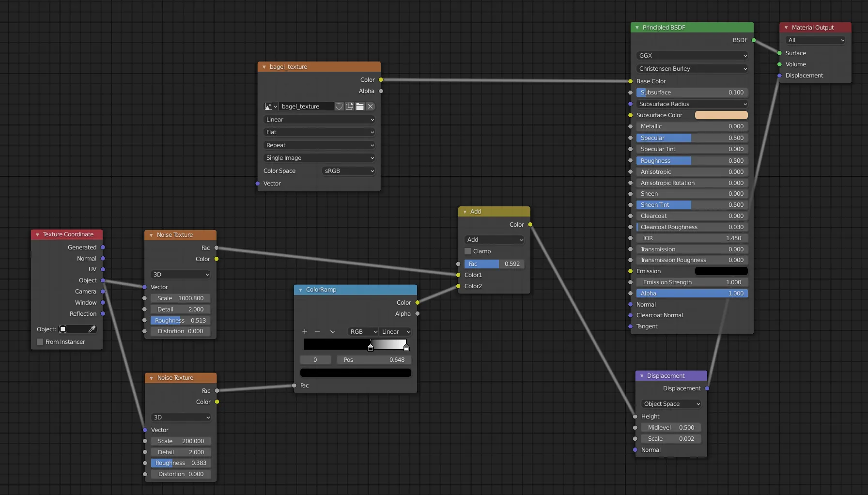This screenshot has height=495, width=868.
Task: Toggle the From Instancer checkbox
Action: coord(40,342)
